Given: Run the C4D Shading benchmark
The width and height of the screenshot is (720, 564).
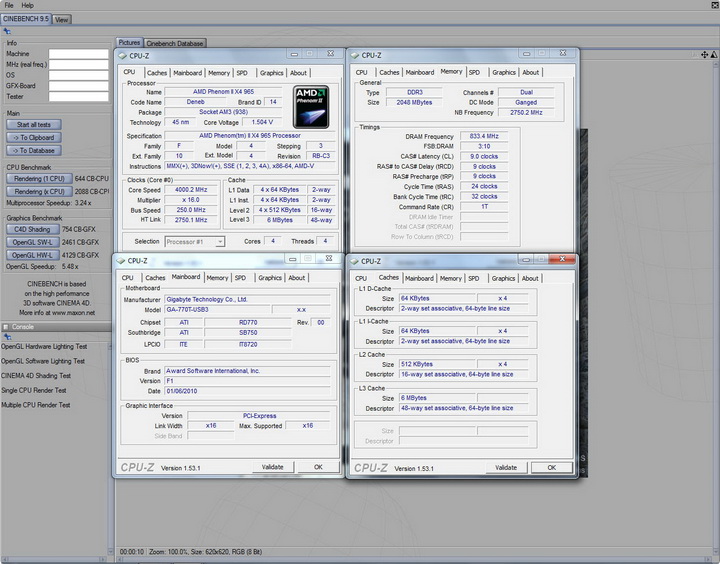Looking at the screenshot, I should (33, 229).
